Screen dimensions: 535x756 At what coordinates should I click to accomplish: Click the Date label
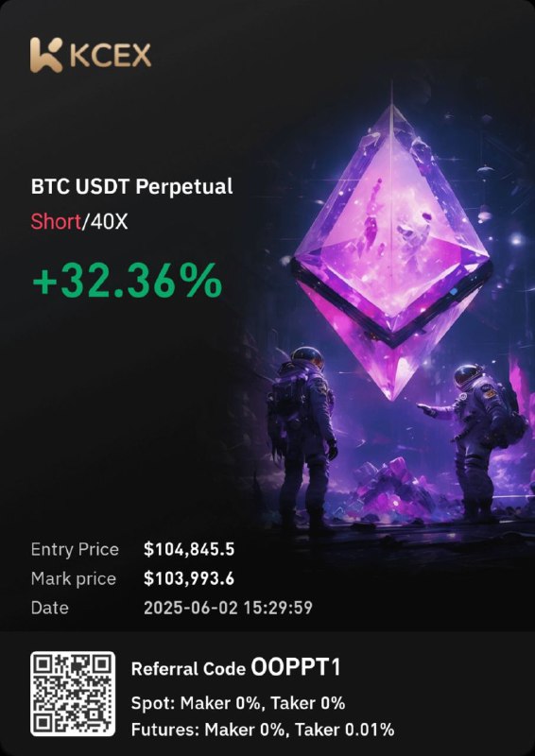tap(50, 608)
